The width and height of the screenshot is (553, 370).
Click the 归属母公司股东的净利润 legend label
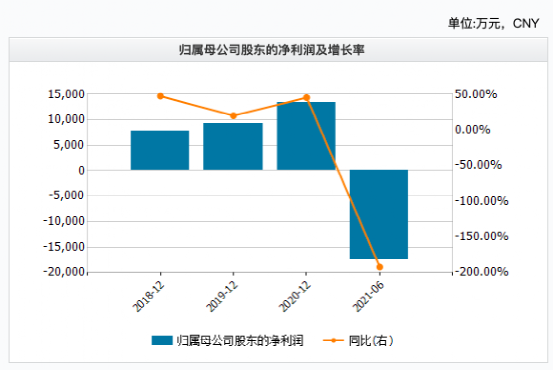pos(240,341)
